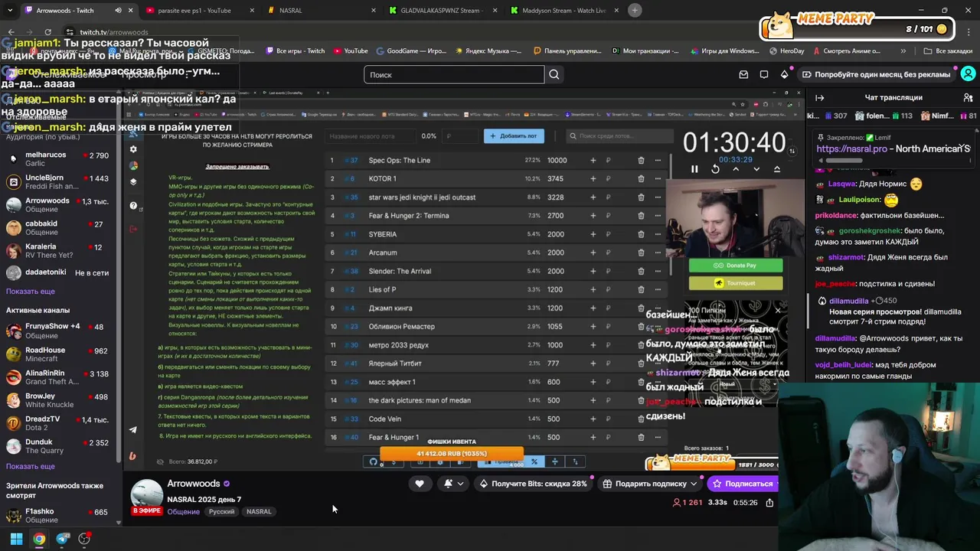Open F1ashko recommended channel
This screenshot has height=551, width=980.
click(60, 516)
